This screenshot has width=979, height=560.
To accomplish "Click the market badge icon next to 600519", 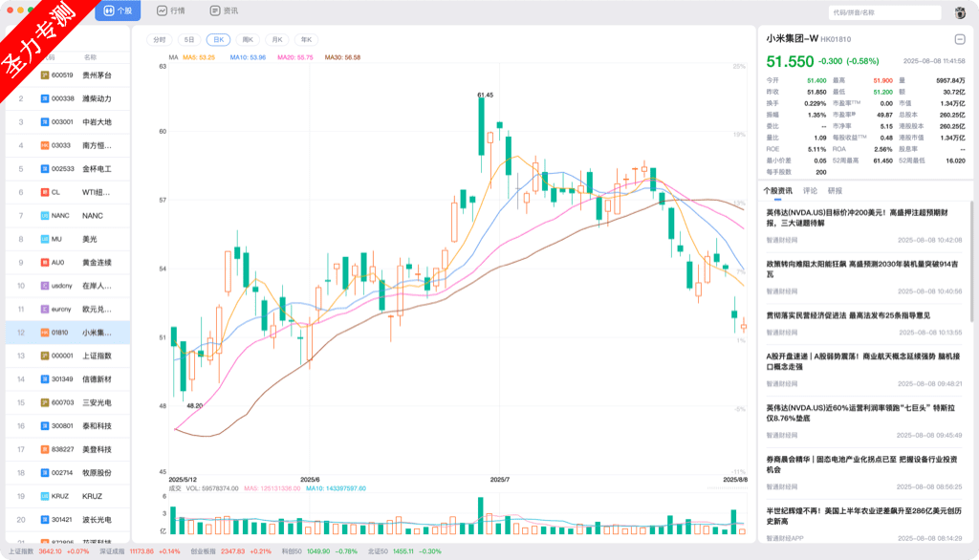I will point(44,75).
